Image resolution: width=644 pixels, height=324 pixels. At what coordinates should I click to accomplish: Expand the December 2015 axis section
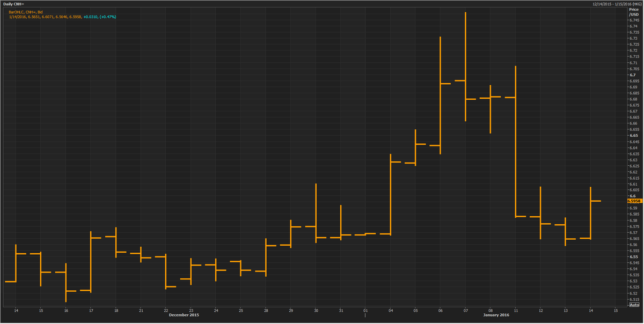point(184,315)
